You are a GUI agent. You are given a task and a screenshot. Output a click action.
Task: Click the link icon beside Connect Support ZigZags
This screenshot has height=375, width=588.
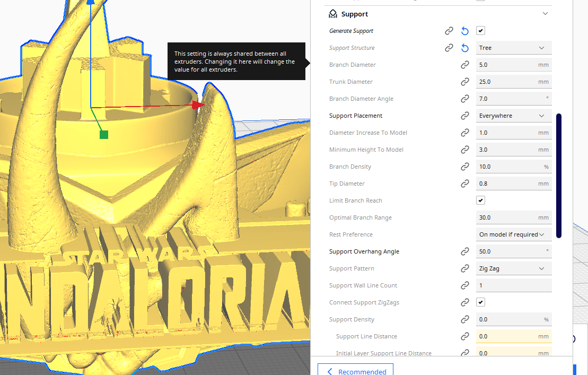pyautogui.click(x=465, y=302)
